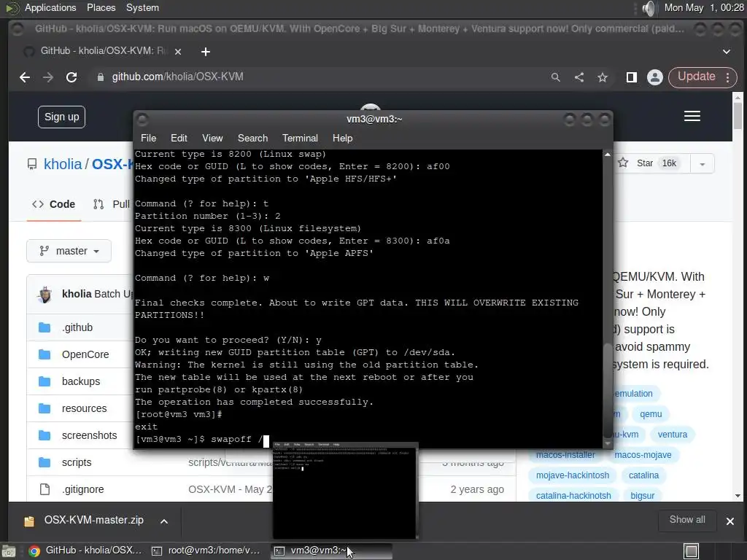The image size is (747, 560).
Task: Click the volume speaker icon
Action: click(649, 8)
